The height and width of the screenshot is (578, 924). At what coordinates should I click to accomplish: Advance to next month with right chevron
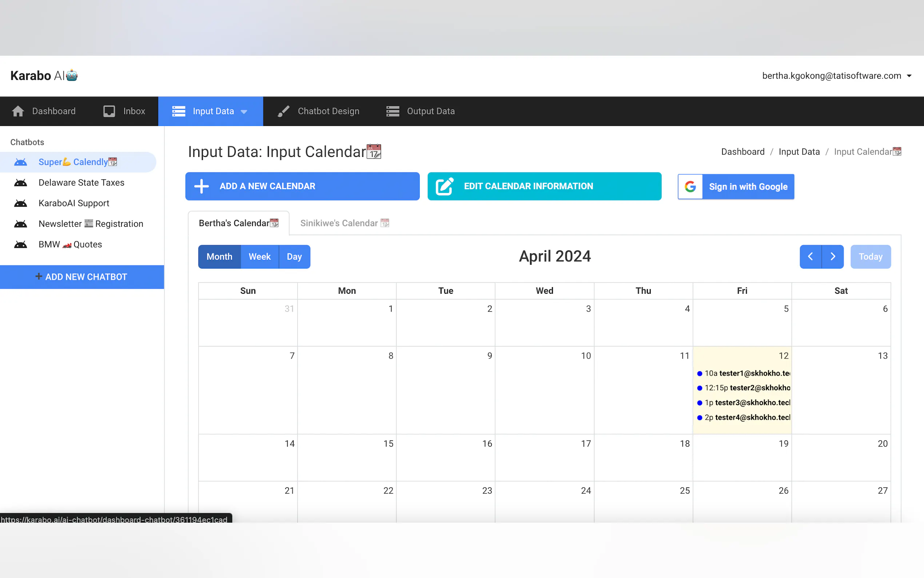(x=833, y=257)
